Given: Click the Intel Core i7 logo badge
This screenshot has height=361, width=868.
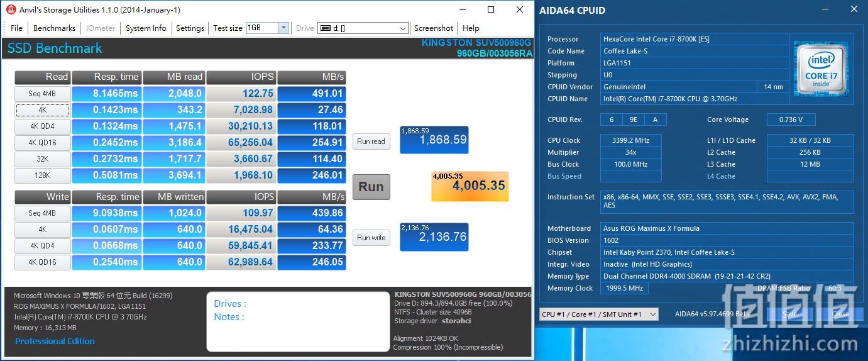Looking at the screenshot, I should tap(821, 69).
